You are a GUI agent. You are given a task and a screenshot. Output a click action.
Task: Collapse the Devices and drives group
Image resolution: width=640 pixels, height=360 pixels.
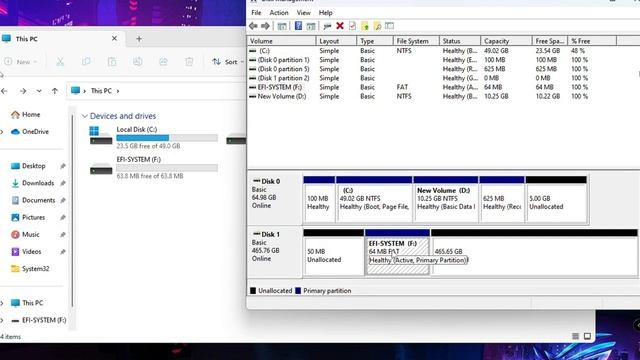[x=84, y=116]
